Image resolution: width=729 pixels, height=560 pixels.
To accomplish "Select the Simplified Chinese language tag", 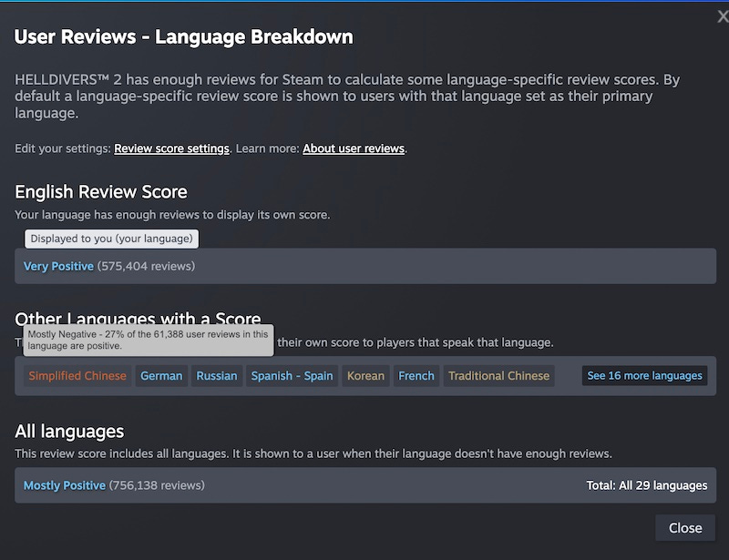I will tap(77, 376).
